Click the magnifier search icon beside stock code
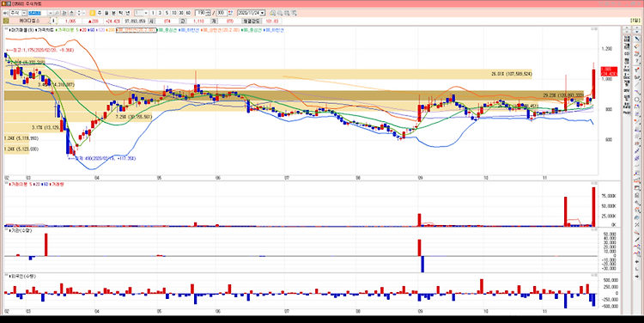Screen dimensions: 644x323 click(x=57, y=13)
